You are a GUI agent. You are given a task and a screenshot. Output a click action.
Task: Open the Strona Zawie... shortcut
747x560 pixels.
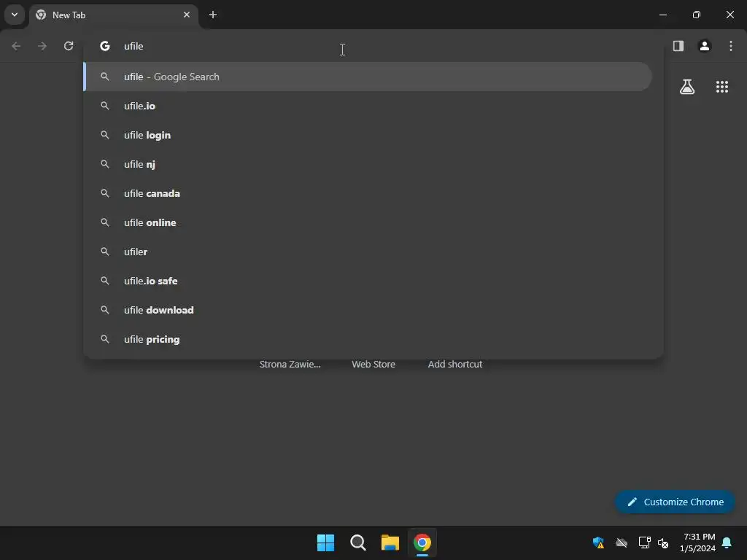290,365
